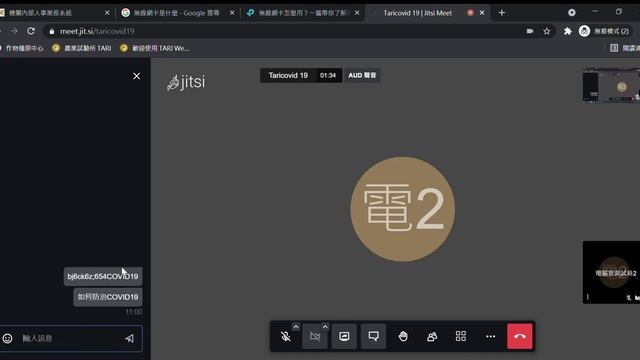
Task: Go forward in browser history
Action: 14,31
